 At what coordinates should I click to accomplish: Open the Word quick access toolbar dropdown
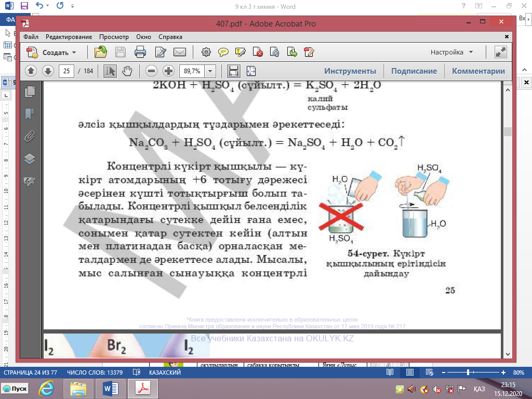pos(72,6)
